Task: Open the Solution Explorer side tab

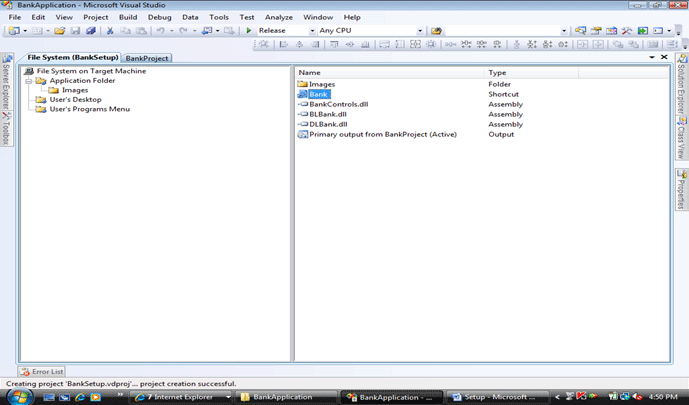Action: (x=681, y=85)
